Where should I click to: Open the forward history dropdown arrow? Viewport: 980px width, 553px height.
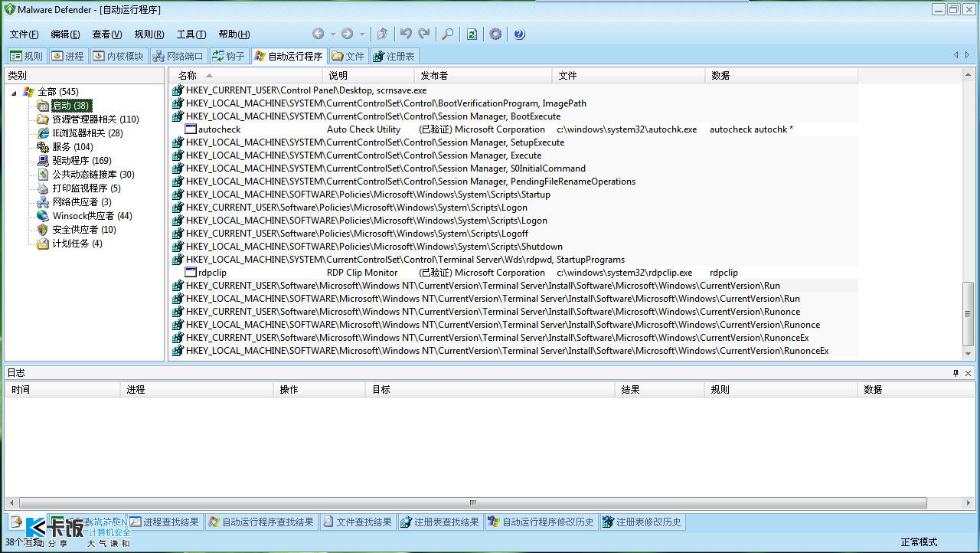pyautogui.click(x=362, y=34)
